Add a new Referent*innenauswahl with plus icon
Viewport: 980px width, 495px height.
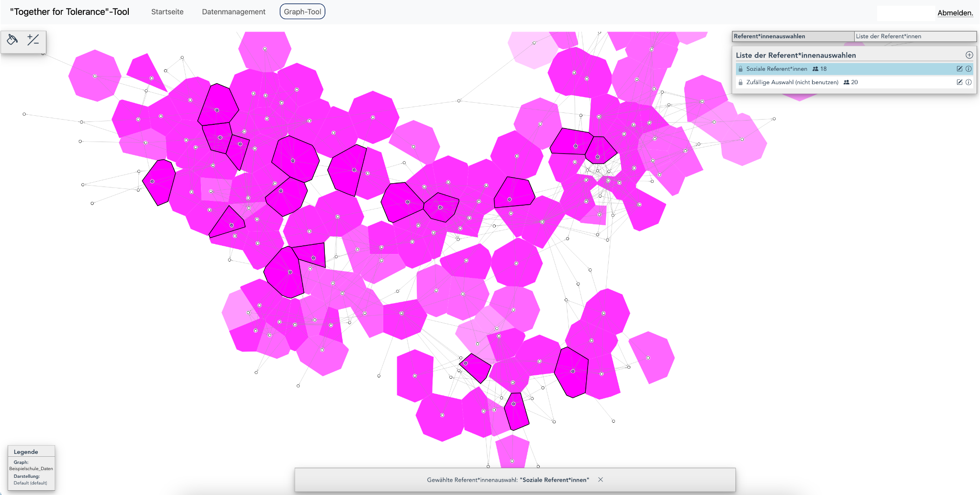click(969, 55)
